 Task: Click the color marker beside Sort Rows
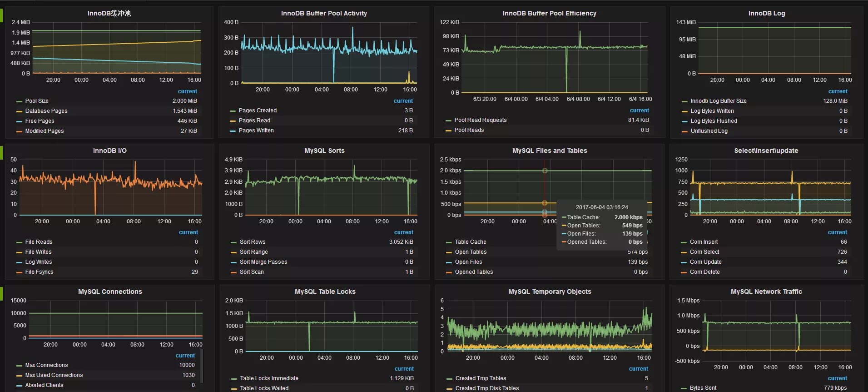pyautogui.click(x=233, y=242)
